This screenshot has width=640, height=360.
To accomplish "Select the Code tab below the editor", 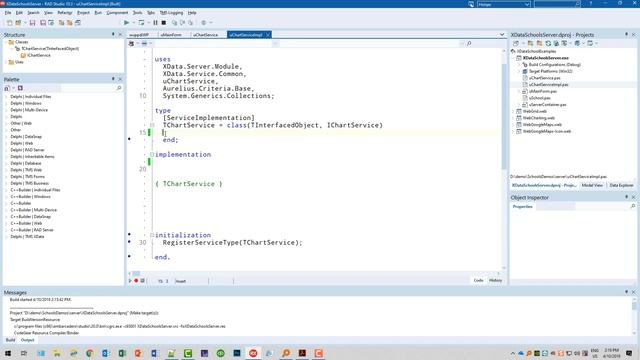I will (478, 280).
